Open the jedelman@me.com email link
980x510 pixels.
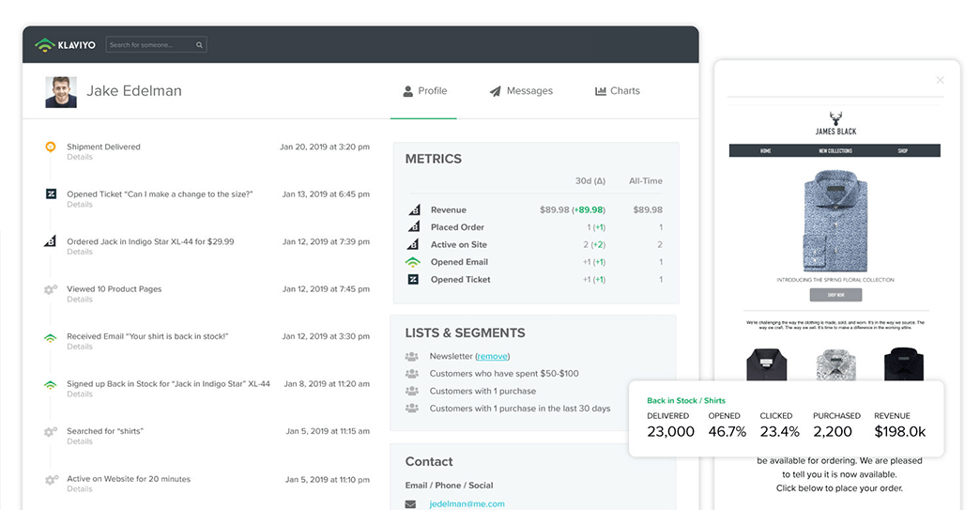pos(467,503)
